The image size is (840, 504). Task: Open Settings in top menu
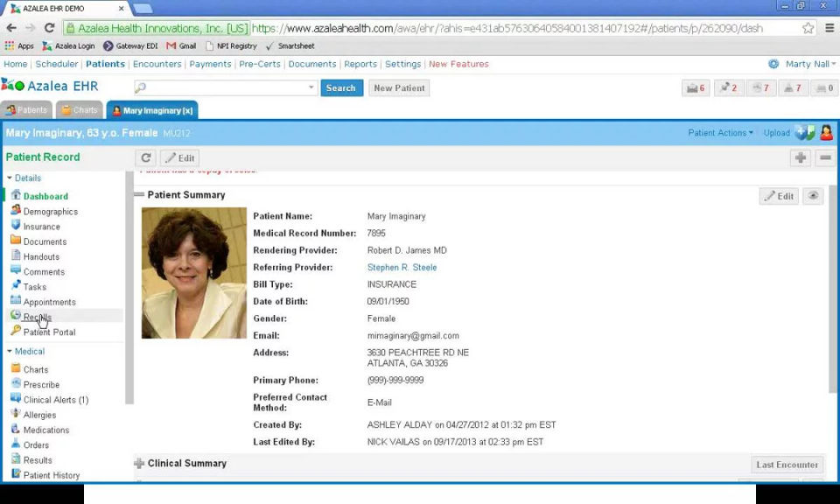402,64
